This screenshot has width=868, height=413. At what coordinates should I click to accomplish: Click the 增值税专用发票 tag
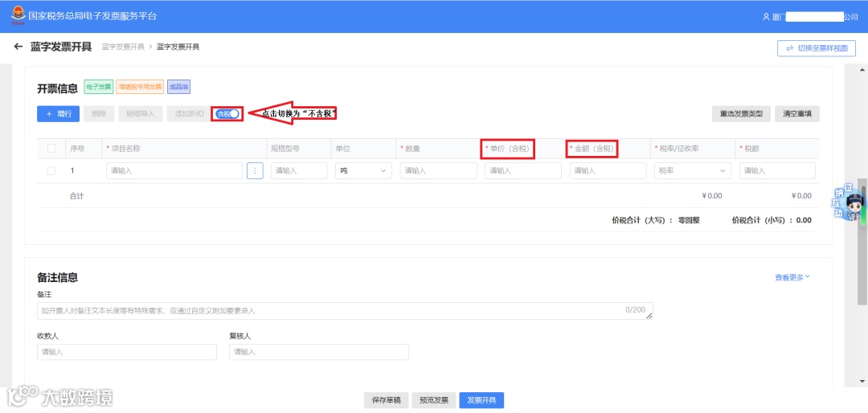point(140,87)
